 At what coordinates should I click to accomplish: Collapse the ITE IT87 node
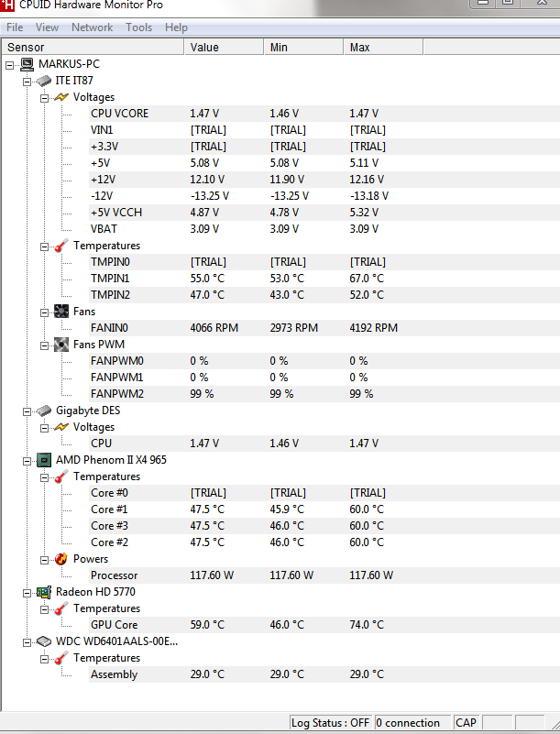point(27,82)
